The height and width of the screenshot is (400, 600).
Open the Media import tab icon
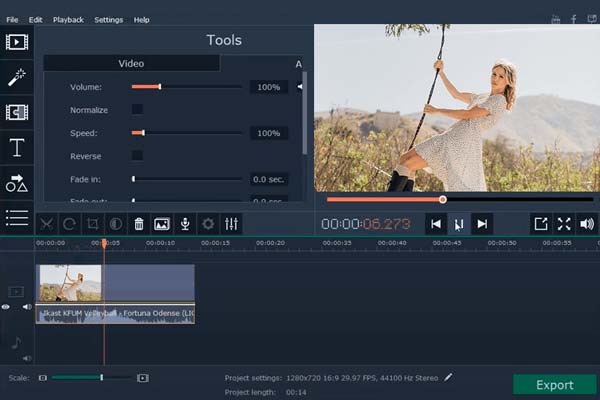17,42
